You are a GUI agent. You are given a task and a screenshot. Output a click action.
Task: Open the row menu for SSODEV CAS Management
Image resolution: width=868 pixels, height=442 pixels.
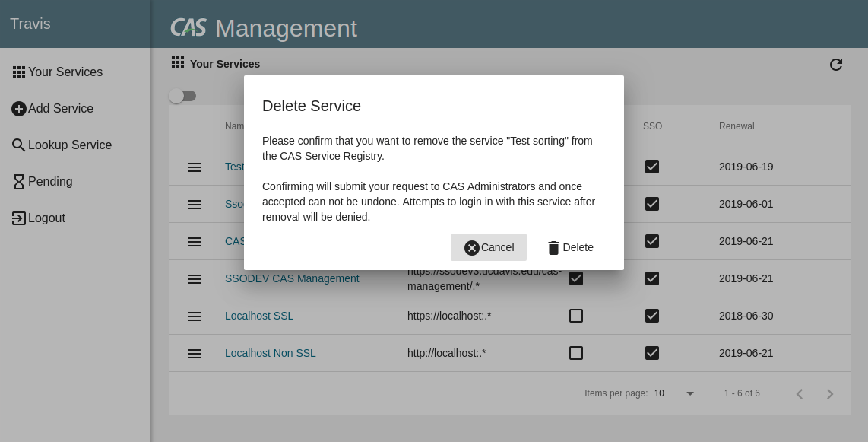tap(195, 279)
